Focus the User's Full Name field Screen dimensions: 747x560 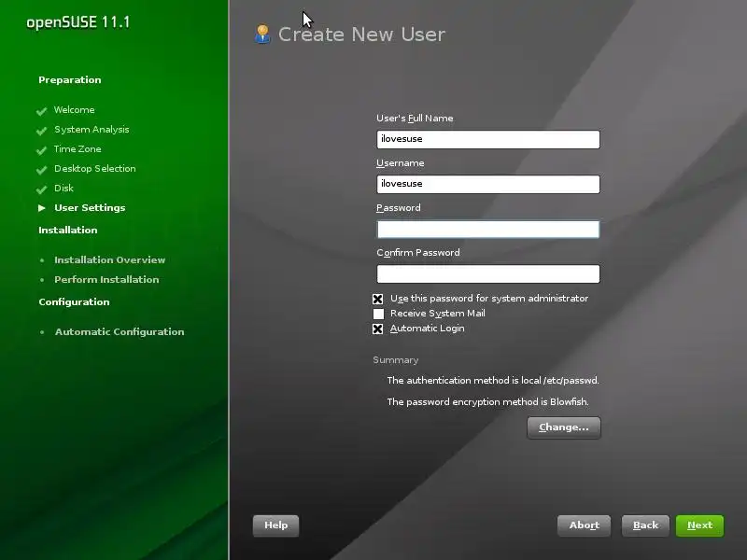coord(487,139)
